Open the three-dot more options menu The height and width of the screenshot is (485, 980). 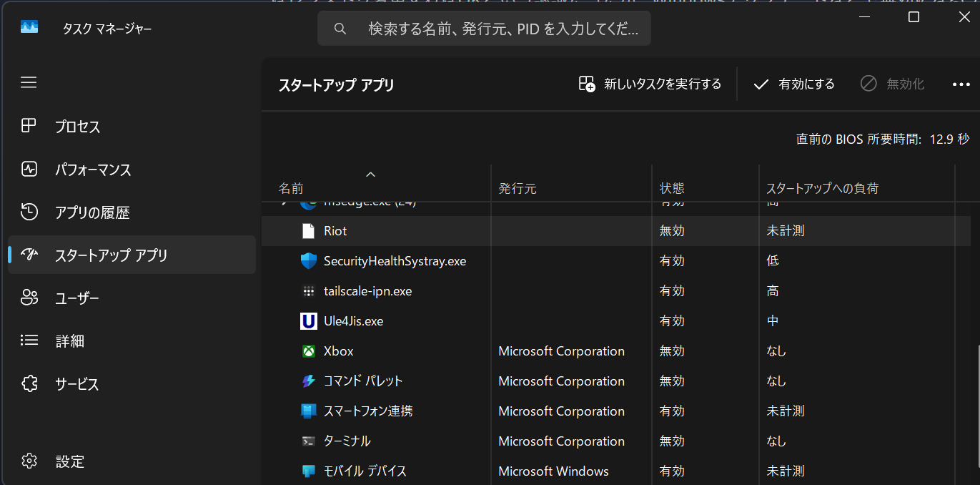pyautogui.click(x=961, y=84)
